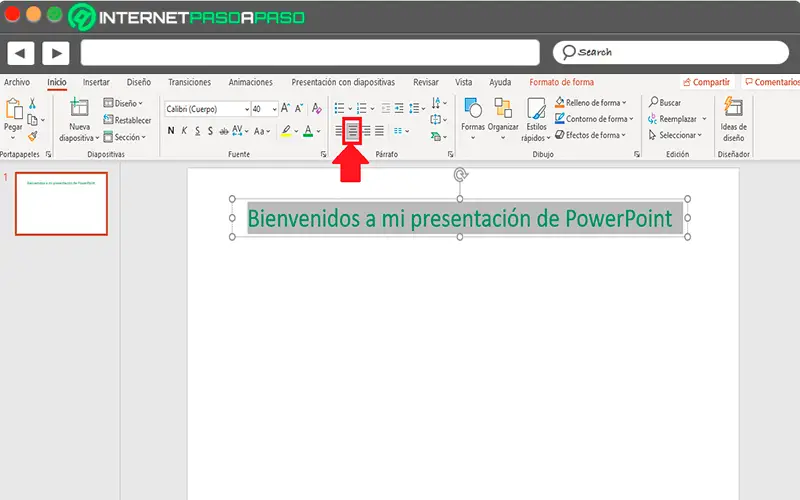The height and width of the screenshot is (500, 800).
Task: Toggle italic K formatting
Action: click(184, 131)
